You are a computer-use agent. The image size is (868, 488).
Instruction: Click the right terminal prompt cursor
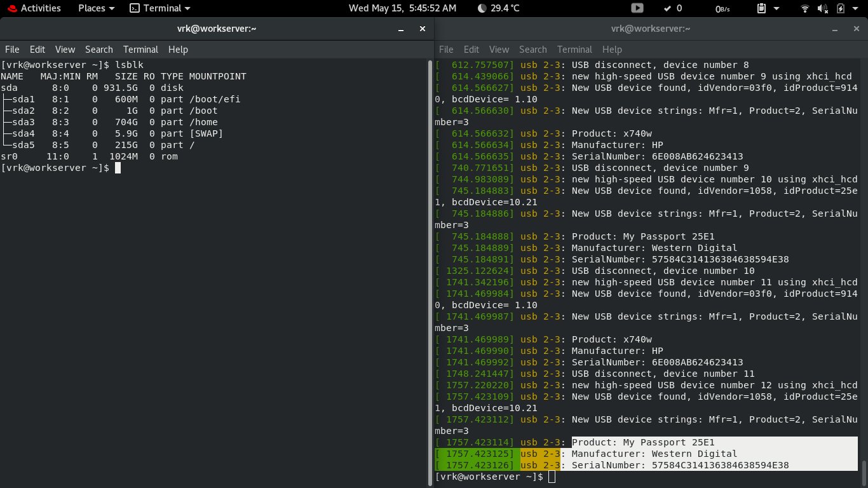[552, 477]
